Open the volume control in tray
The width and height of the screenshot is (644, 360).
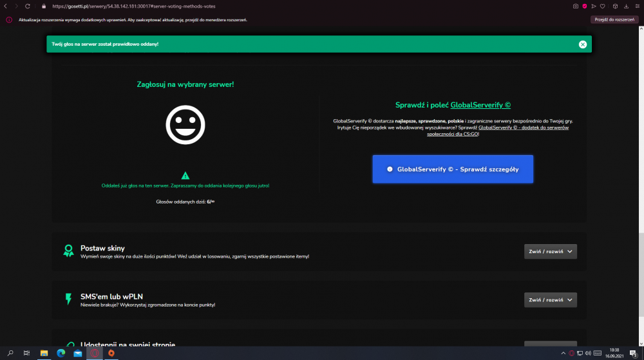click(x=588, y=353)
